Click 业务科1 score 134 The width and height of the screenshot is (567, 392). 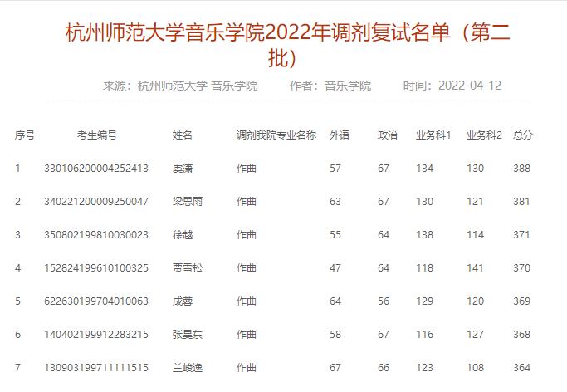pyautogui.click(x=424, y=169)
